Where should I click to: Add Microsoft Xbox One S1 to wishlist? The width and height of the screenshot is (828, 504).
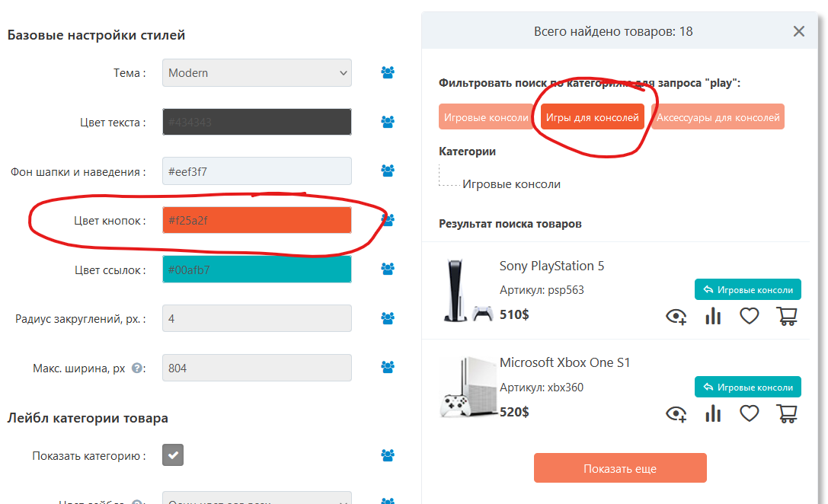(x=750, y=413)
